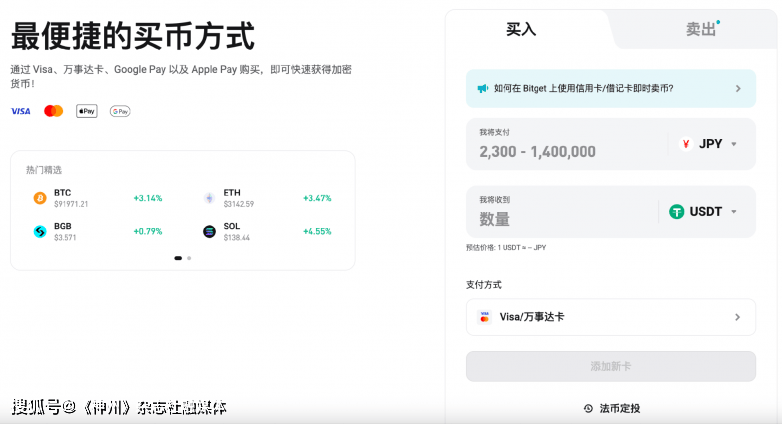Click the SOL change +4.55%

(317, 231)
